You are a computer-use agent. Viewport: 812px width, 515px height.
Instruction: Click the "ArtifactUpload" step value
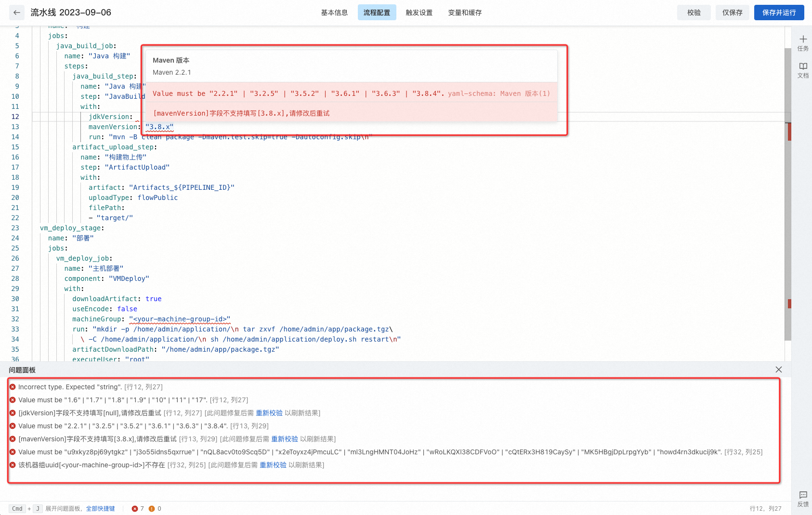tap(137, 167)
